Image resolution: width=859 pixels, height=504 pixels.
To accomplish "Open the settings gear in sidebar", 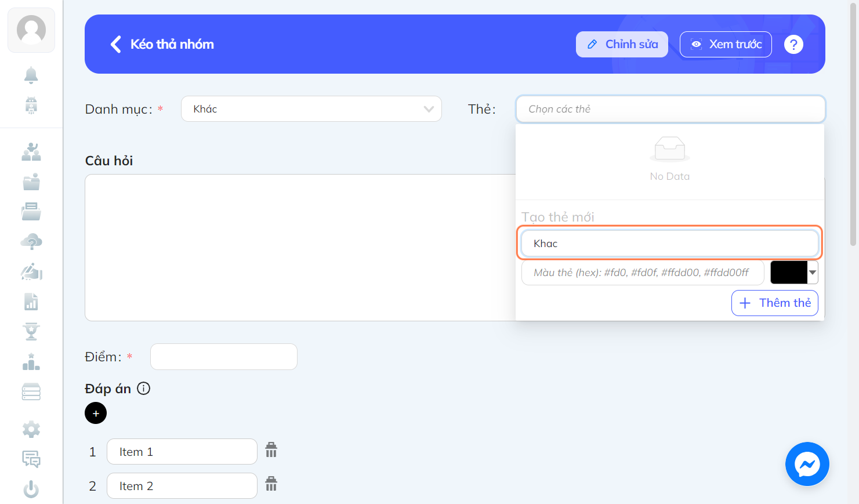I will [31, 429].
